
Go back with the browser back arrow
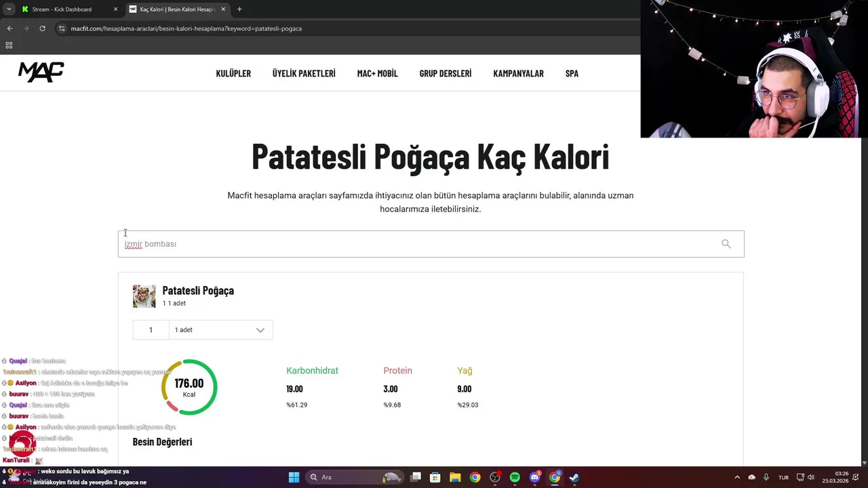pos(9,28)
